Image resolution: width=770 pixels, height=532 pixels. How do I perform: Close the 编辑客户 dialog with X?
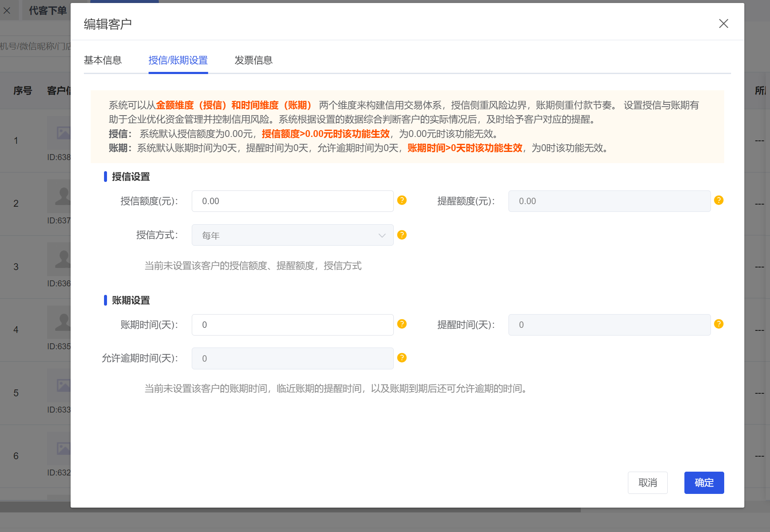coord(723,24)
